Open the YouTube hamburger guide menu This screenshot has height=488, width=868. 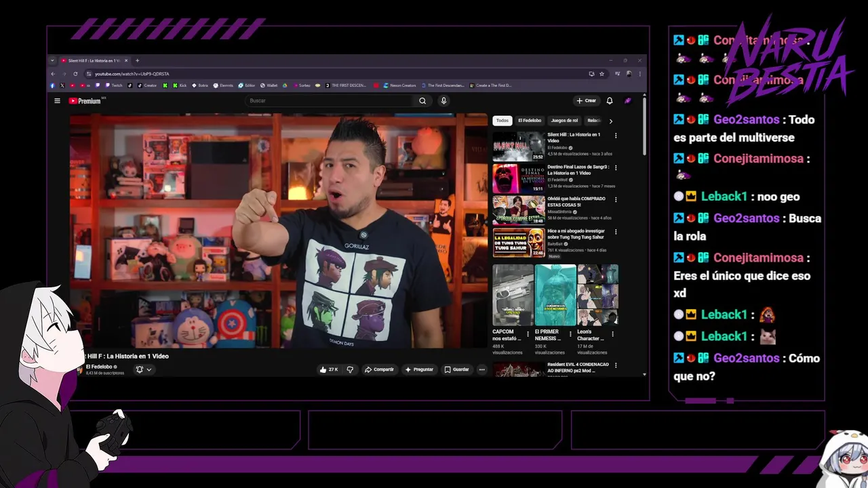pyautogui.click(x=57, y=101)
